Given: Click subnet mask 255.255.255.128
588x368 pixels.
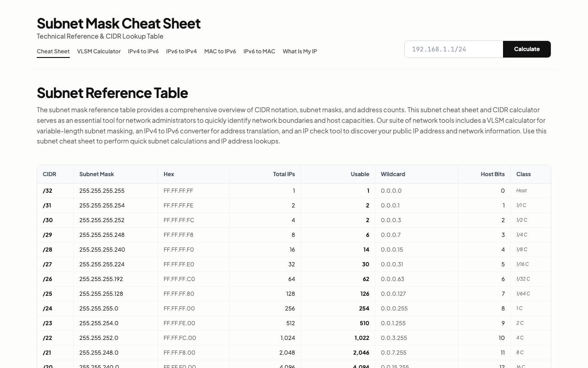Looking at the screenshot, I should pos(101,294).
